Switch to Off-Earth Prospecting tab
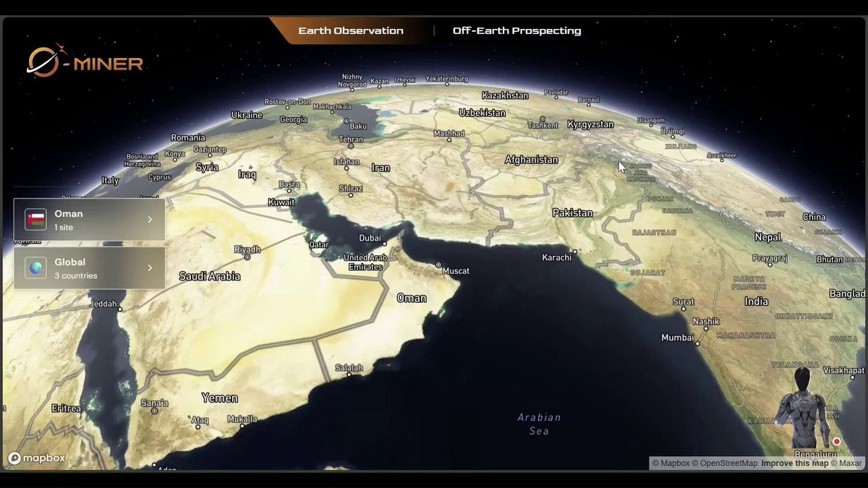868x488 pixels. click(516, 30)
